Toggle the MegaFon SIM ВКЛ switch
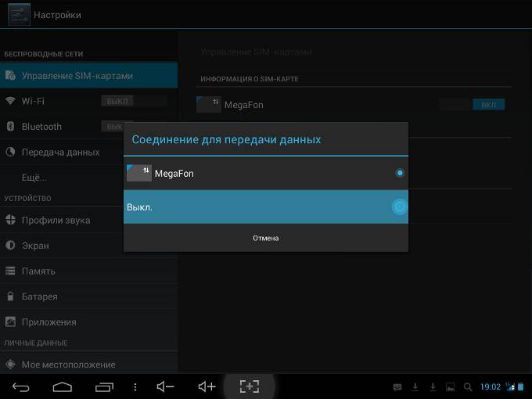 coord(472,104)
